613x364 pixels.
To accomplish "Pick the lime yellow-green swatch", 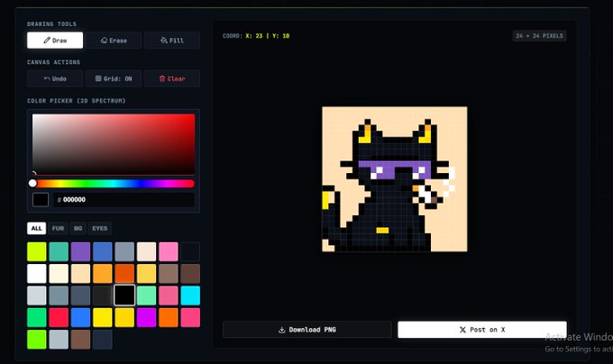I will 37,251.
